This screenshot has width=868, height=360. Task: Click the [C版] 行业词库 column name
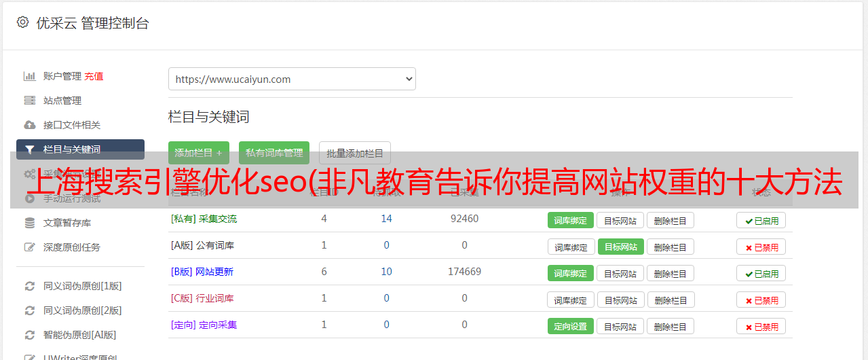coord(202,298)
